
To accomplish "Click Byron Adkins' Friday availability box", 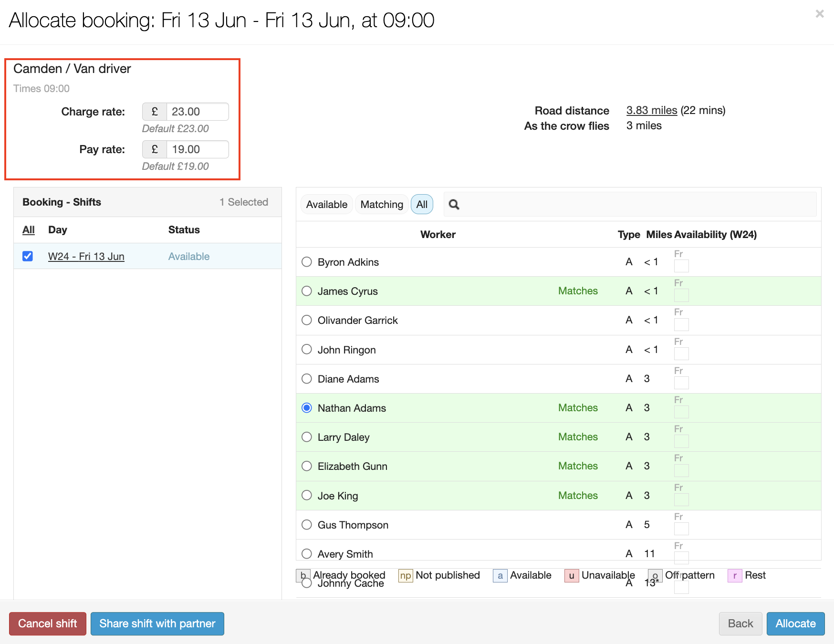I will tap(681, 266).
